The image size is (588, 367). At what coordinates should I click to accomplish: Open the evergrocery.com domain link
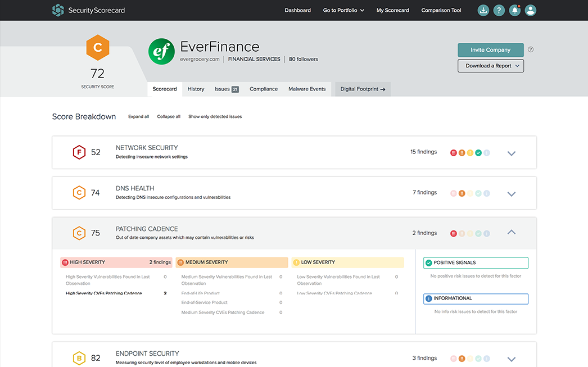(200, 59)
